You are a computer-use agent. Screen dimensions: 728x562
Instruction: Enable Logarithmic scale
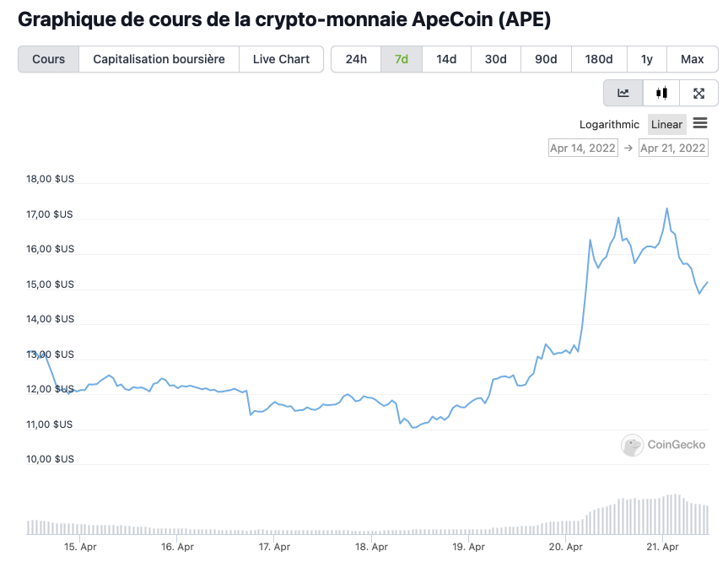[609, 124]
